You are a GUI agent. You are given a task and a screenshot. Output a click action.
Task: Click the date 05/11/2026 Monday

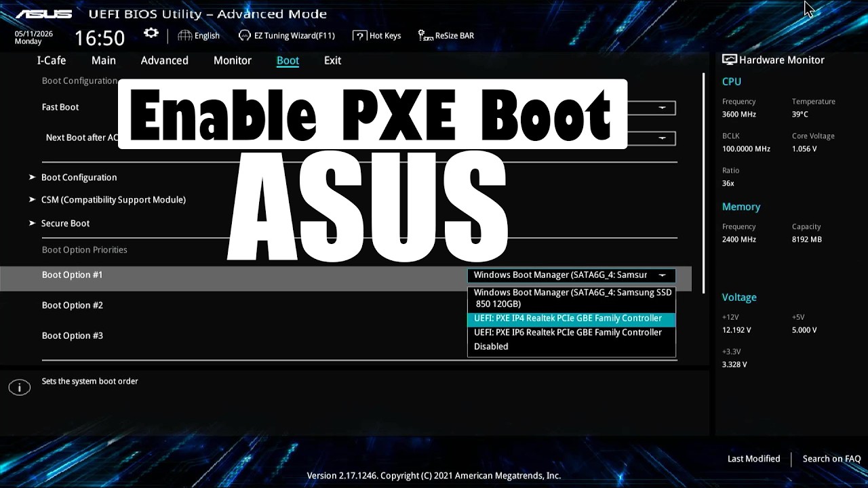pos(33,37)
